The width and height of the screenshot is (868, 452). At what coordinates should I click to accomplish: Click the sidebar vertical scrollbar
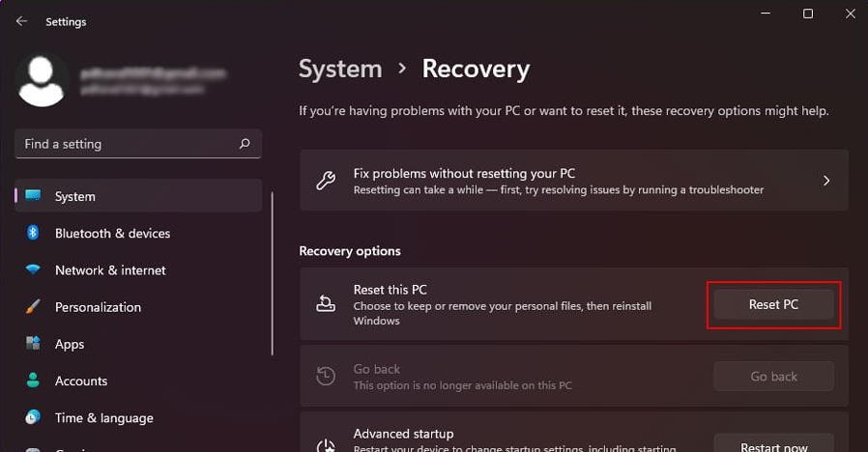pyautogui.click(x=273, y=273)
